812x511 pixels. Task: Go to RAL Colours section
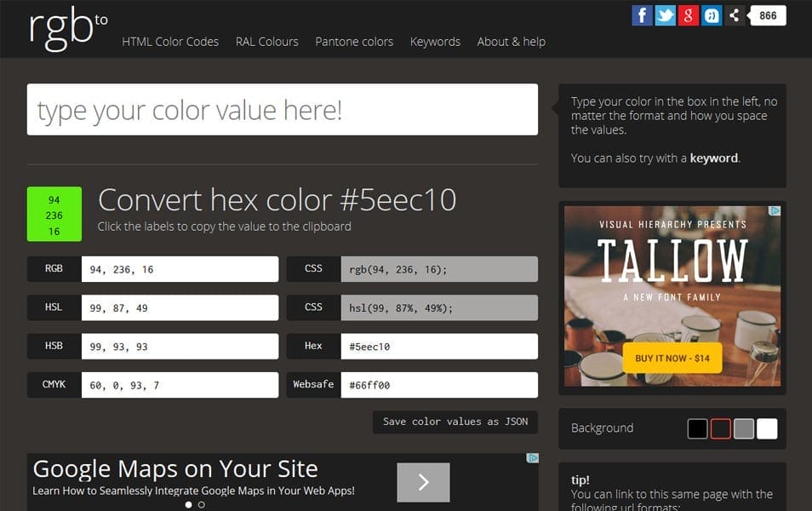(266, 41)
